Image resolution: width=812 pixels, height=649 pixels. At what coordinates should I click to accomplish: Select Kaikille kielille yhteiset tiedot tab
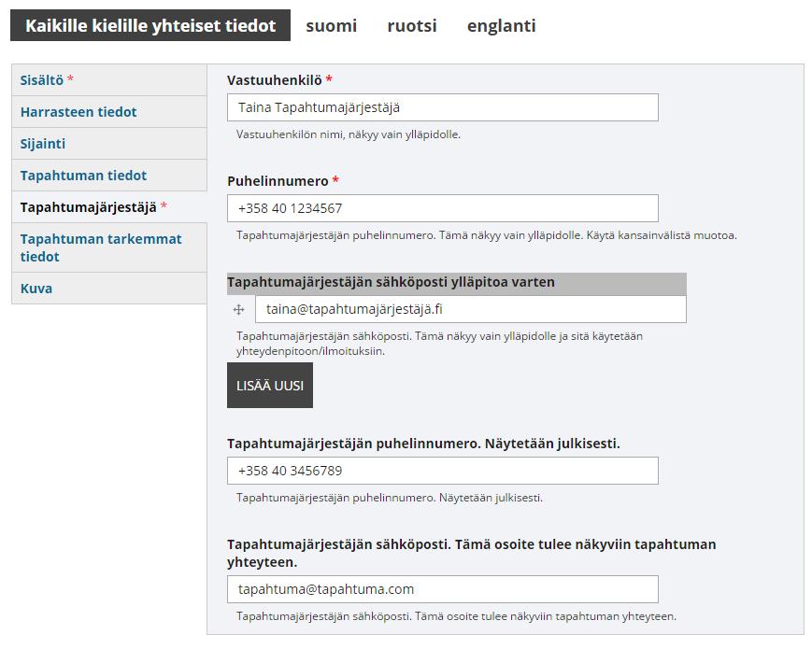pos(150,25)
